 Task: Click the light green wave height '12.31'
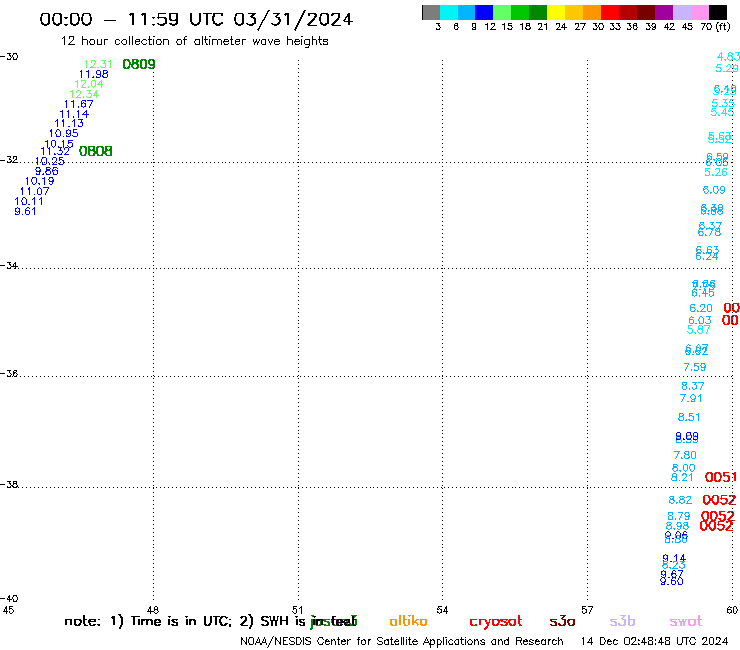98,64
